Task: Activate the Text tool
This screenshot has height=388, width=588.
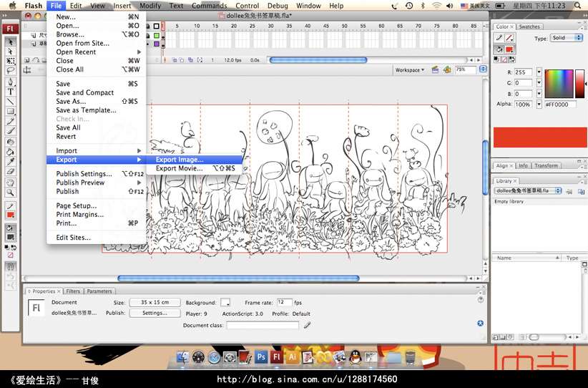Action: (11, 91)
